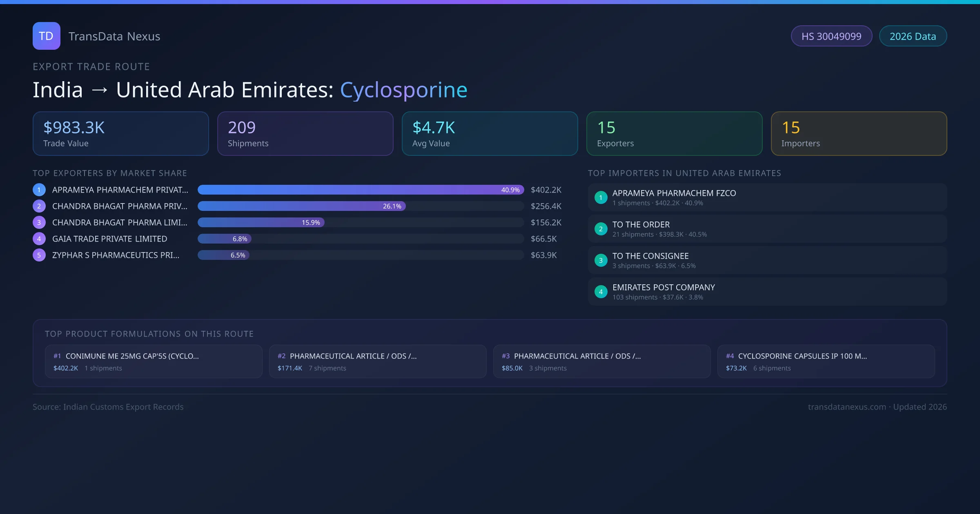The image size is (980, 514).
Task: Select the HS 30049099 pill tag
Action: point(831,36)
